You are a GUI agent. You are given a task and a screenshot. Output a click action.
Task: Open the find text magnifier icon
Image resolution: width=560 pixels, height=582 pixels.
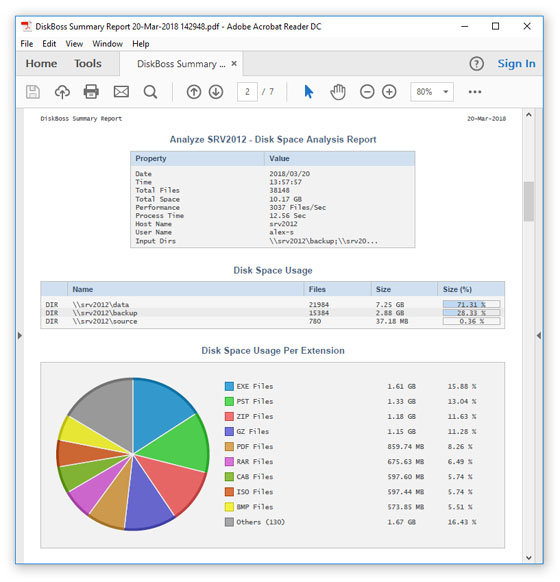(x=150, y=92)
